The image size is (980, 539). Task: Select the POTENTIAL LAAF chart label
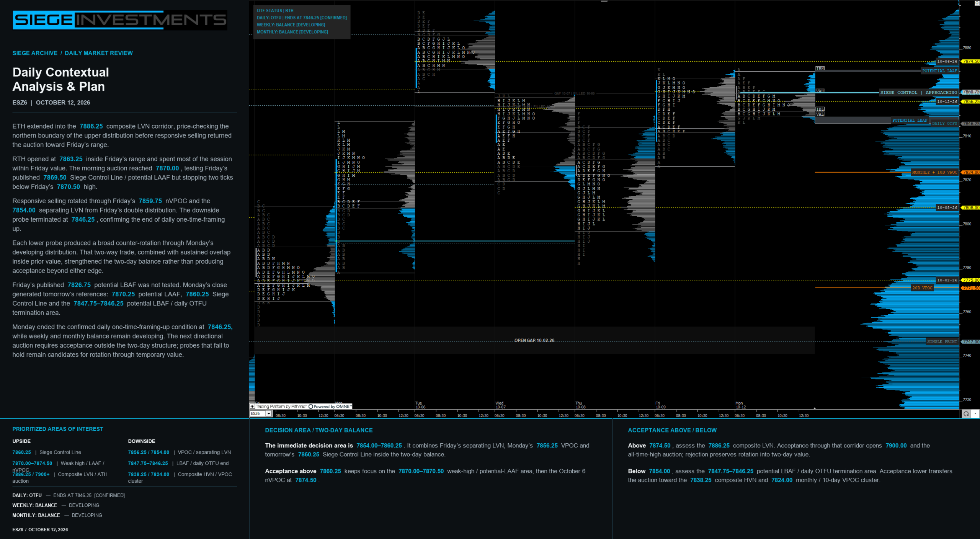[x=939, y=71]
